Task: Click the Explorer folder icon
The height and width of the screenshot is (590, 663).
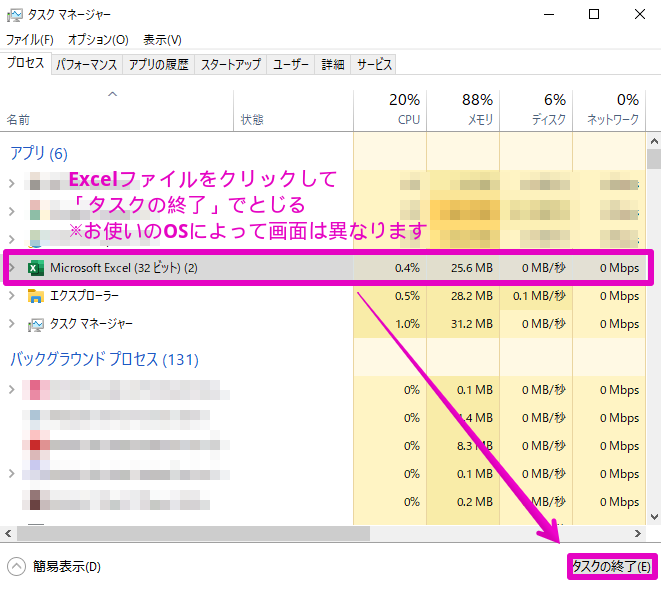Action: (x=36, y=296)
